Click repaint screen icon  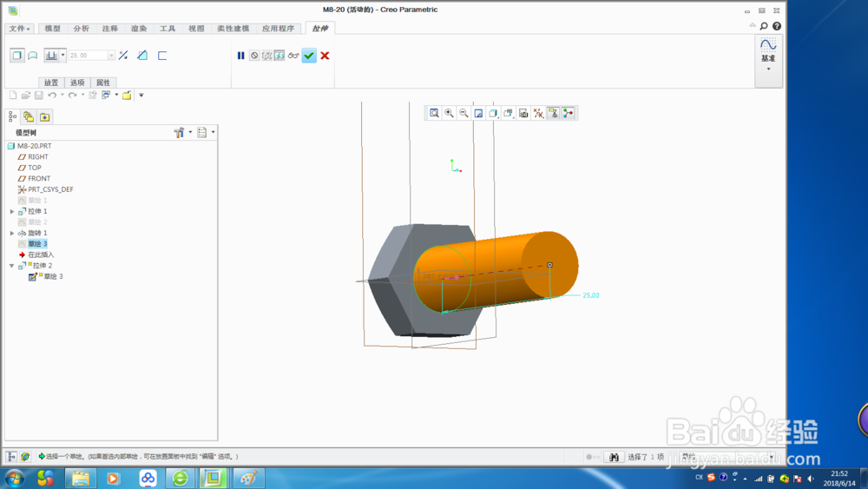479,113
